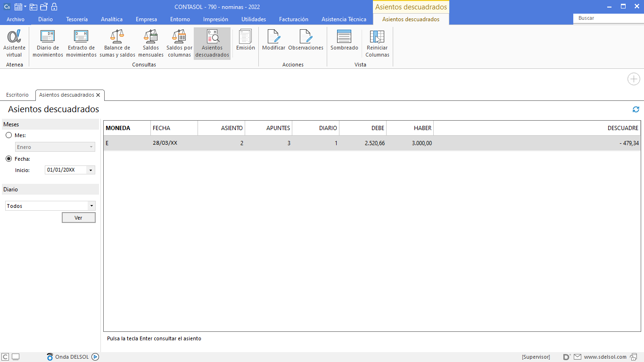Viewport: 644px width, 362px height.
Task: Expand calendar dropdown arrow in title bar
Action: pyautogui.click(x=25, y=7)
